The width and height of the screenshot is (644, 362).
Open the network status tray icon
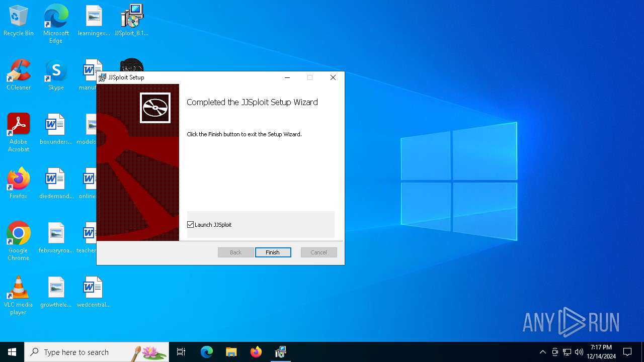[x=567, y=352]
